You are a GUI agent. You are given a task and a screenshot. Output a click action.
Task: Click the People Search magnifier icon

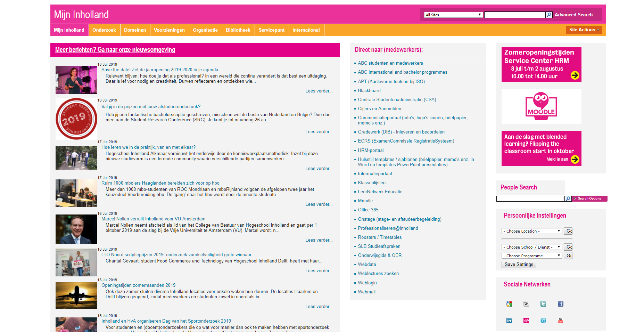point(568,199)
